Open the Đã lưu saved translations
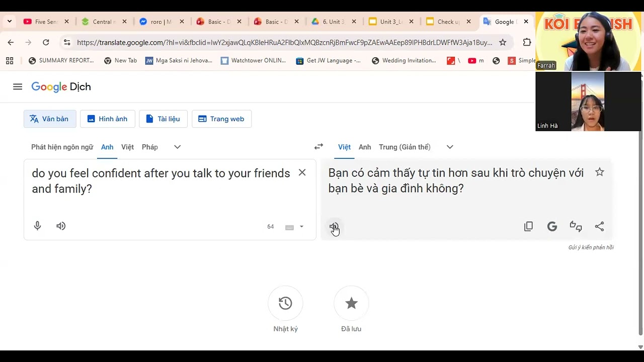644x362 pixels. (x=351, y=303)
